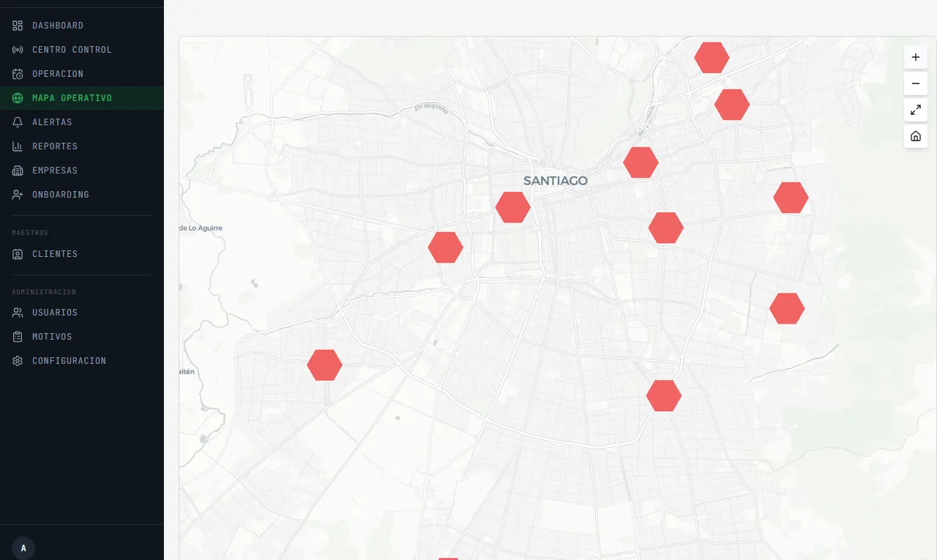Zoom out of the map
Viewport: 937px width, 560px height.
pyautogui.click(x=916, y=83)
